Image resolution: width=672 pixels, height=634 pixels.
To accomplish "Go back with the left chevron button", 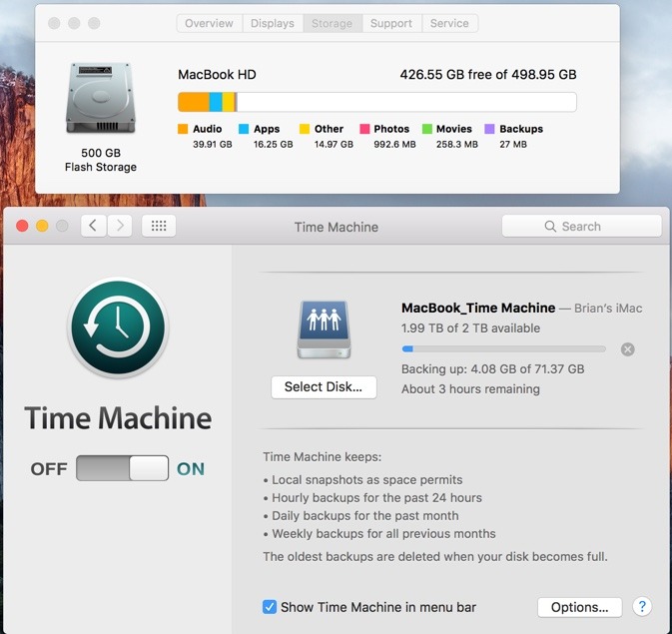I will tap(94, 226).
